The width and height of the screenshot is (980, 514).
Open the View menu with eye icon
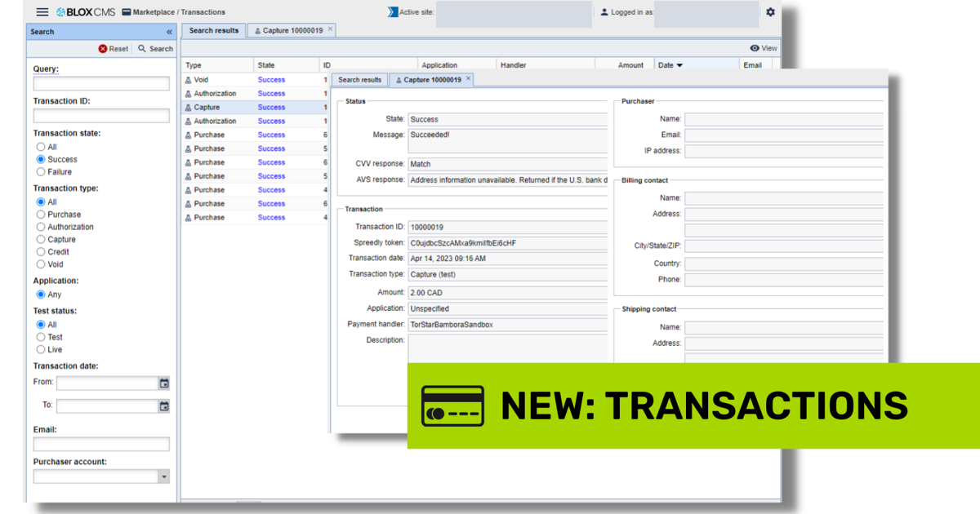[764, 48]
